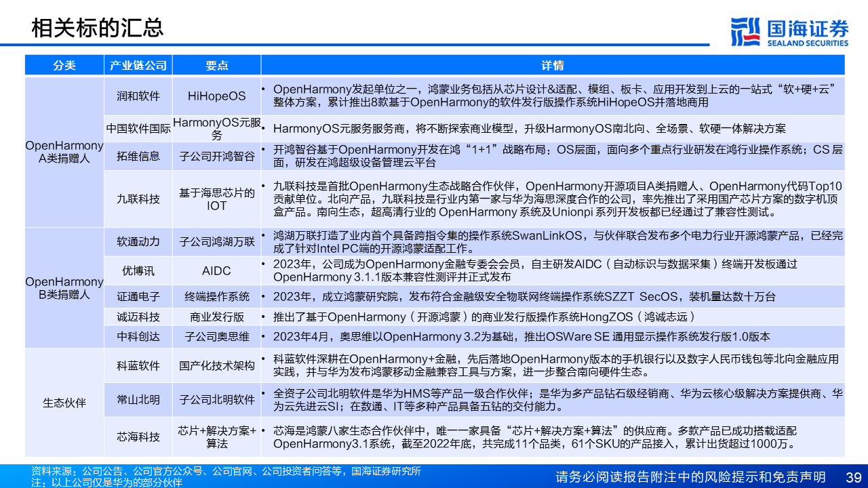Click the 产业链公司 column header
The width and height of the screenshot is (868, 488).
(x=138, y=66)
